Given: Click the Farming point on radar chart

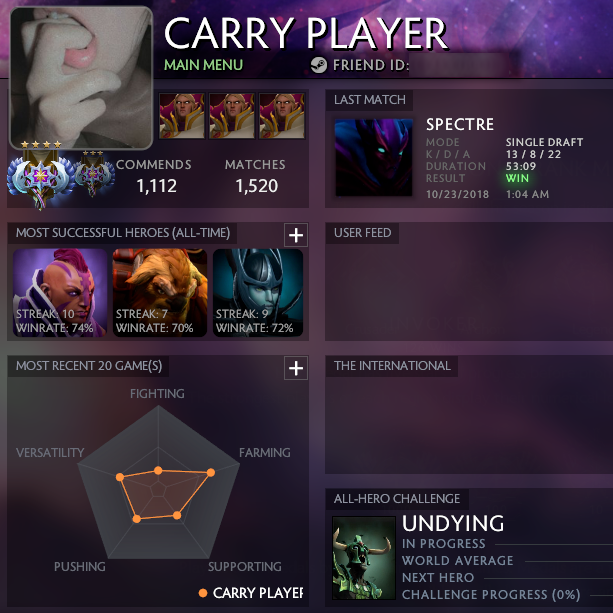Looking at the screenshot, I should 211,473.
